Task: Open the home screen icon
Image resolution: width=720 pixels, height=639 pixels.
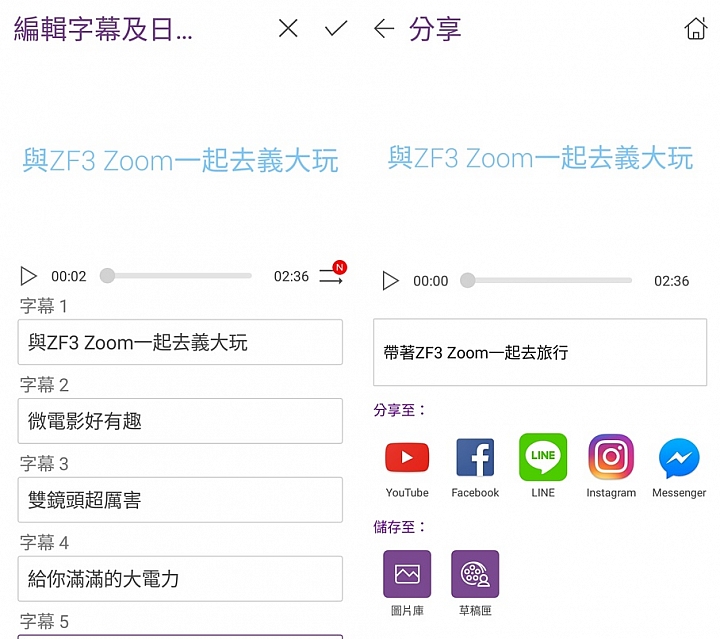Action: tap(696, 28)
